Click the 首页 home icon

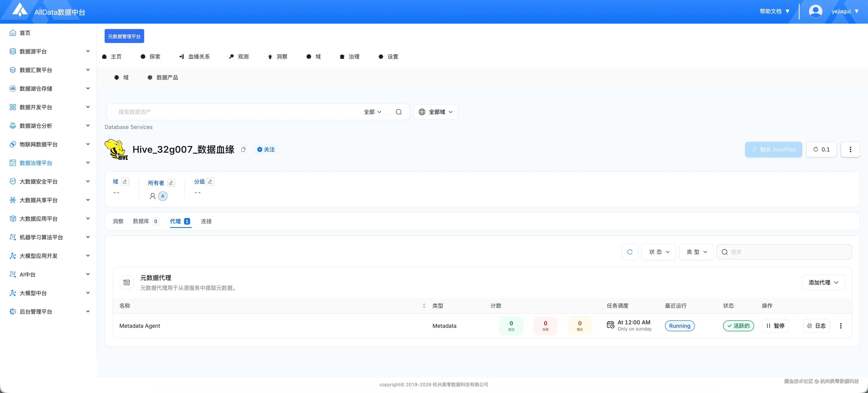point(13,33)
